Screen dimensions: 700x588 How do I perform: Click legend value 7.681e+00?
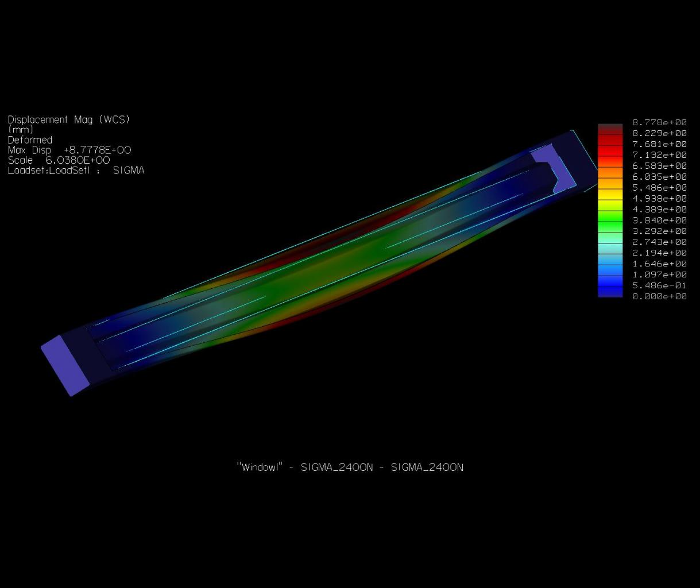coord(659,144)
